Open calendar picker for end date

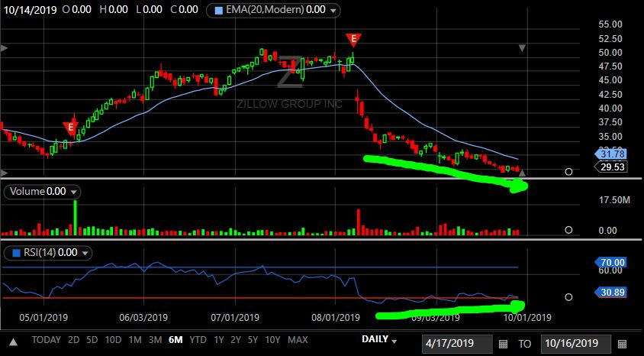click(622, 344)
